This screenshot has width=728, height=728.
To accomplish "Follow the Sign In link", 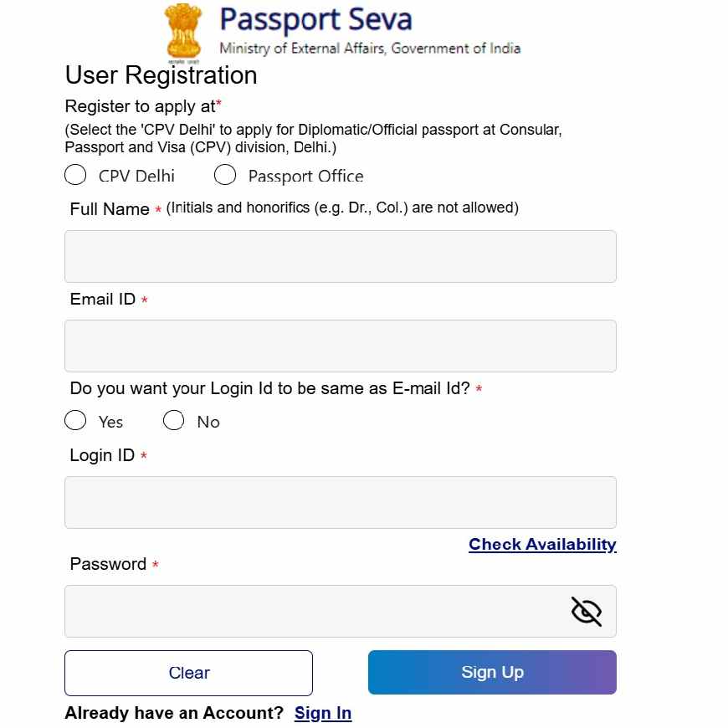I will (323, 713).
